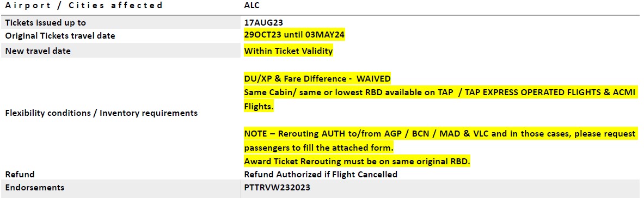Click the 'Original Tickets travel date' label
This screenshot has height=198, width=644.
(60, 36)
